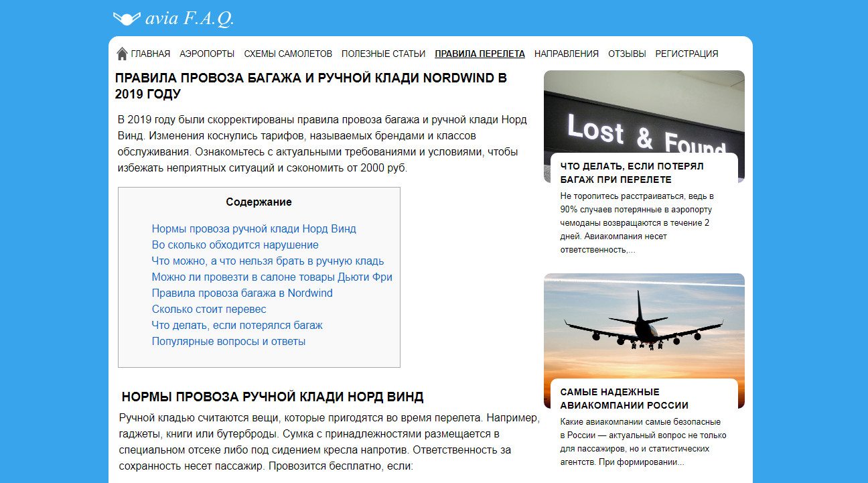Open the НАПРАВЛЕНИЯ menu item
Image resolution: width=868 pixels, height=483 pixels.
[x=567, y=54]
